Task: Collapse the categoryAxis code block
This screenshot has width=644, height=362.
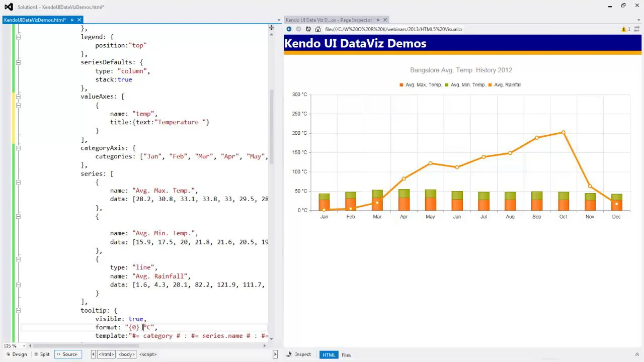Action: coord(18,148)
